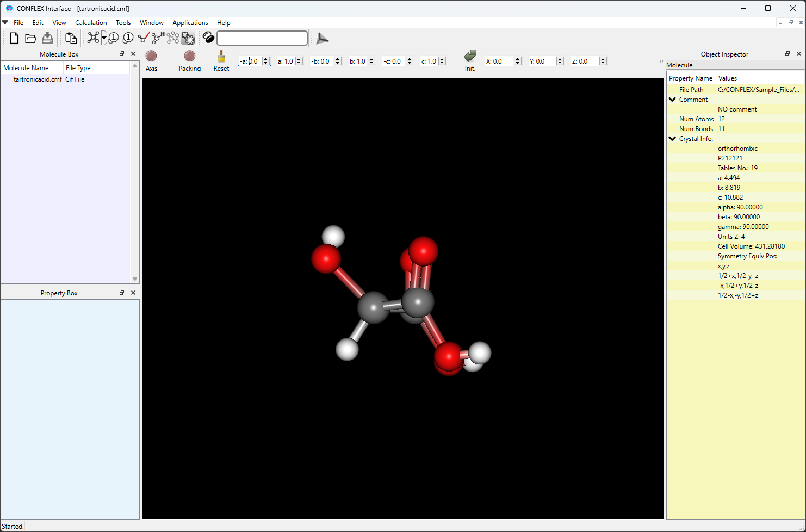Click the circled 1 toolbar icon

(128, 38)
